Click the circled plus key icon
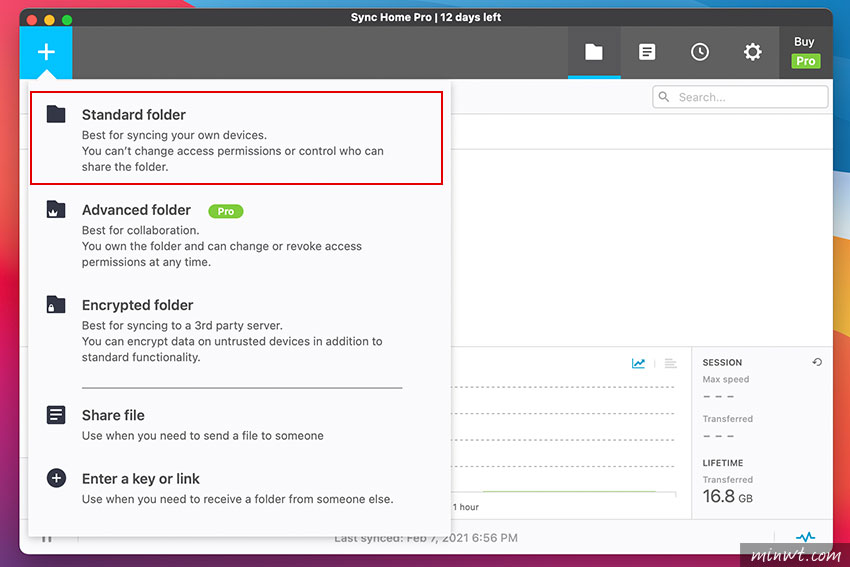Image resolution: width=850 pixels, height=567 pixels. point(56,478)
